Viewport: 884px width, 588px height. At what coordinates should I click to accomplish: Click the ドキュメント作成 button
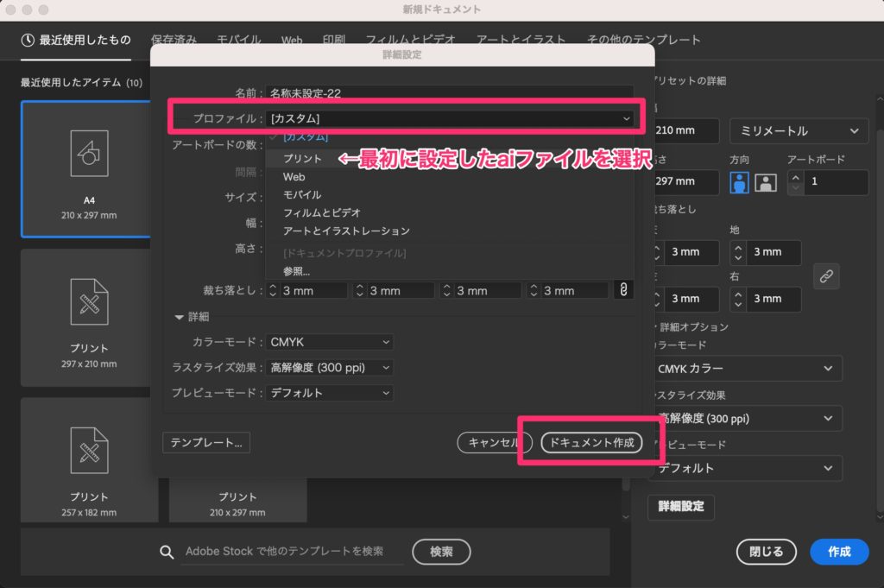[591, 442]
